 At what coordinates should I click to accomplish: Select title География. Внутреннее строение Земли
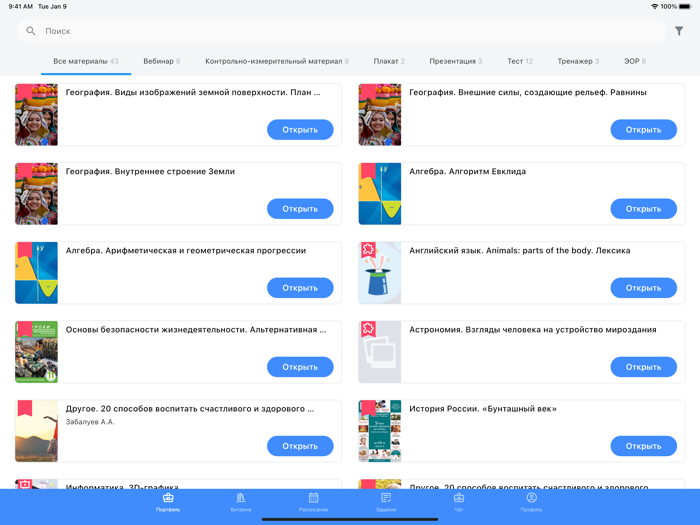pos(150,171)
